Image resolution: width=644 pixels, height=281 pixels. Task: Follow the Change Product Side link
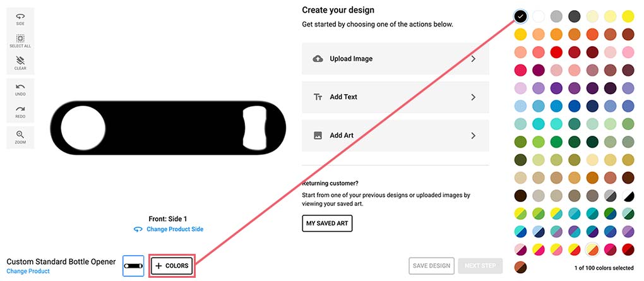point(174,229)
